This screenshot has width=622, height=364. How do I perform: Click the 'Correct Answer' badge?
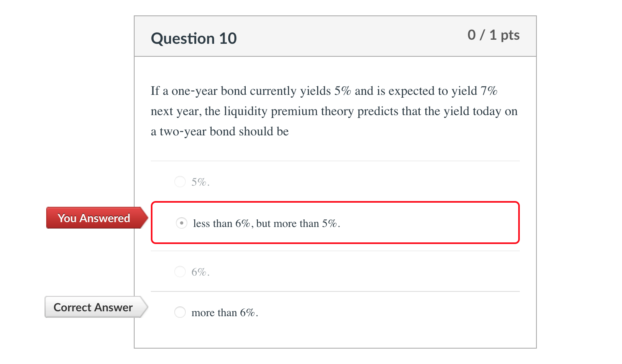[x=92, y=307]
